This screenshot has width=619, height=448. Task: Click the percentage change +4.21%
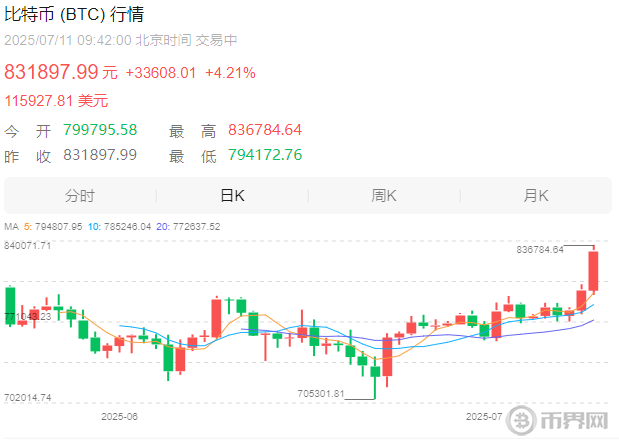click(231, 73)
